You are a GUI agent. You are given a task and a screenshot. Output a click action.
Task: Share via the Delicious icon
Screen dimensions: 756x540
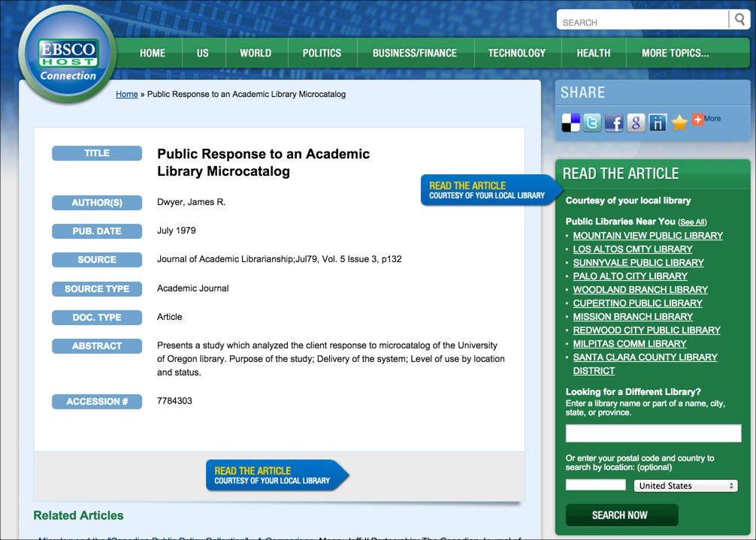pyautogui.click(x=571, y=123)
